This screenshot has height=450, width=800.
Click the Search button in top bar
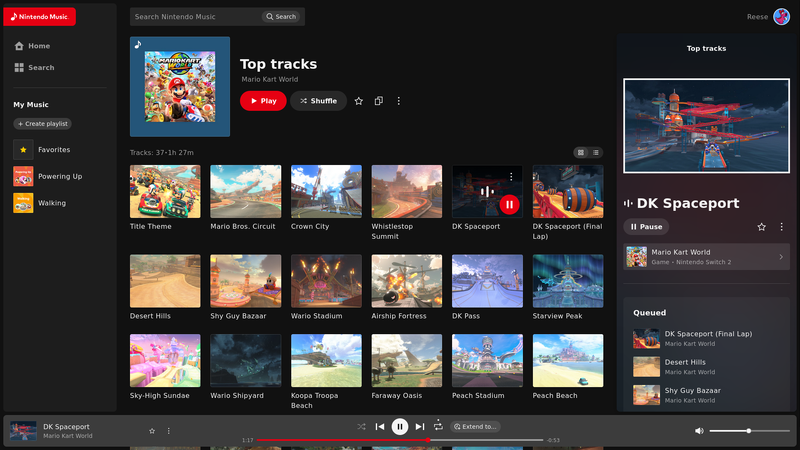[281, 17]
